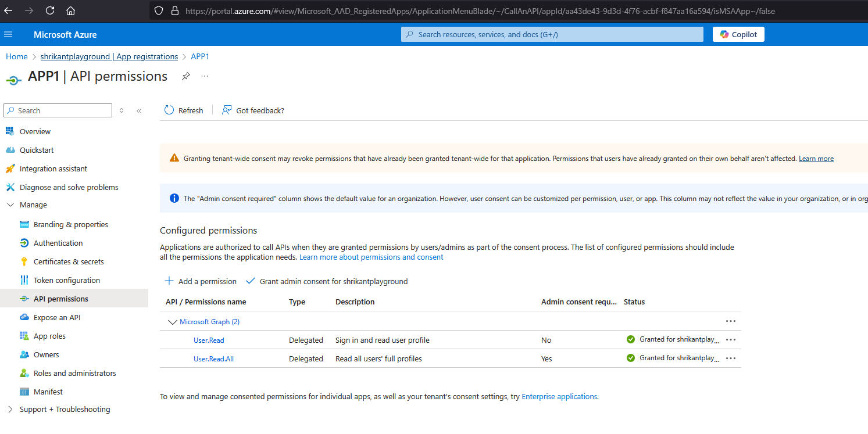Sort by the API / Permissions name column header
This screenshot has height=434, width=868.
(206, 302)
